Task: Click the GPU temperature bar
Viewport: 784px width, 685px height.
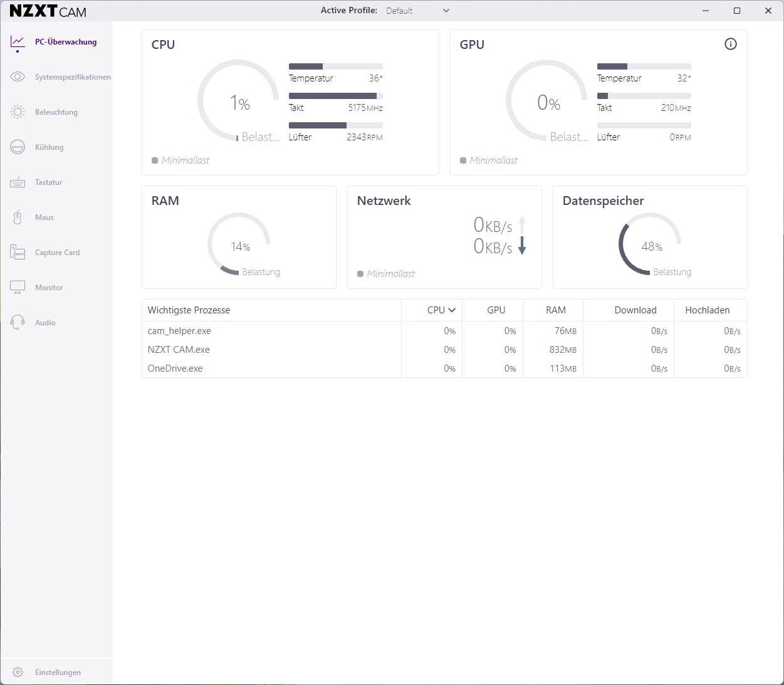Action: pyautogui.click(x=644, y=66)
